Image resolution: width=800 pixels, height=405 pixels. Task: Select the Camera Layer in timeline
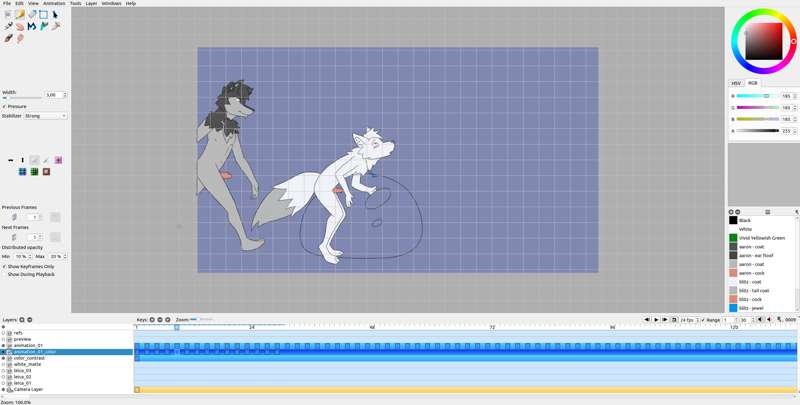tap(29, 389)
